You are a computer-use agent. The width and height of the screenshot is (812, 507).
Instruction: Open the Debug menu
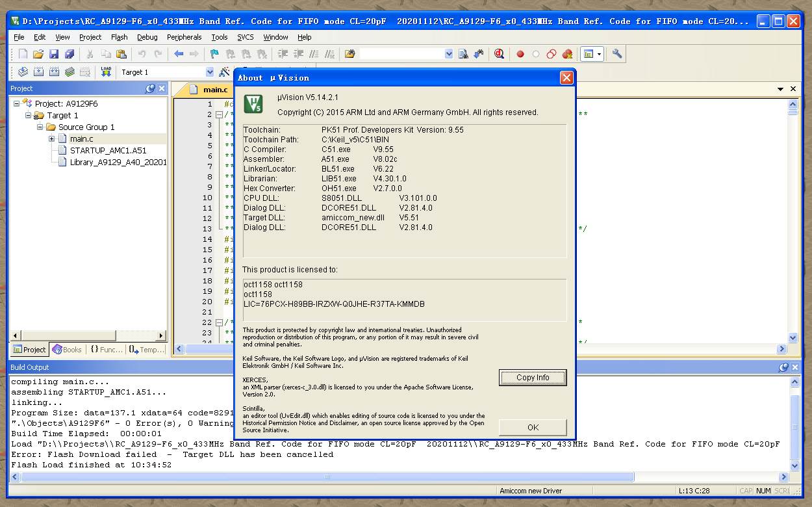coord(147,37)
